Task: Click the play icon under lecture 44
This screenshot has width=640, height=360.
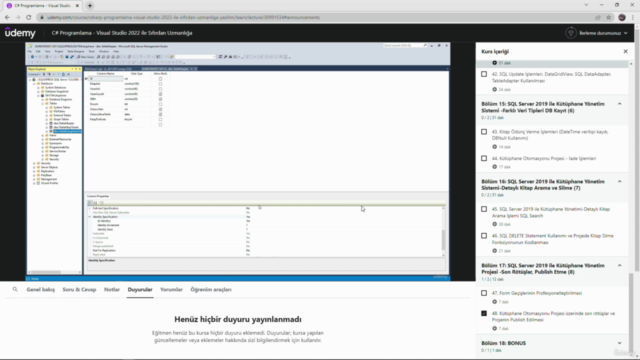Action: [x=494, y=167]
